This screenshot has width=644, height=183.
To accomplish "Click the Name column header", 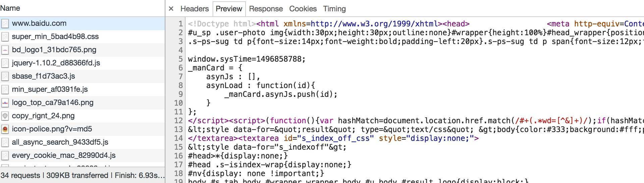I will coord(10,8).
